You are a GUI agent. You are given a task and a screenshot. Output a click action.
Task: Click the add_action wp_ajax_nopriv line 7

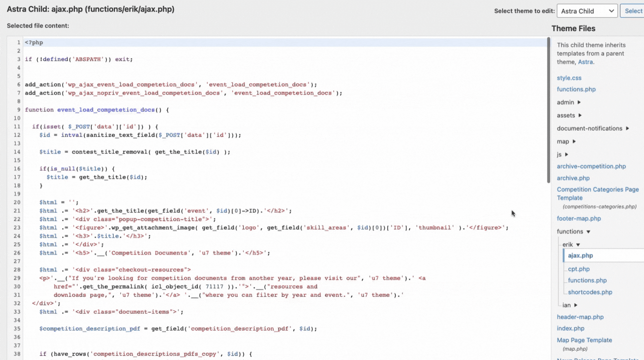click(x=184, y=93)
